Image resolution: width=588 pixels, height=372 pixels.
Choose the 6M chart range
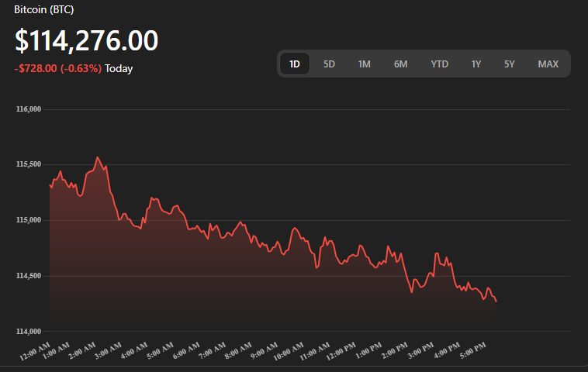[400, 64]
